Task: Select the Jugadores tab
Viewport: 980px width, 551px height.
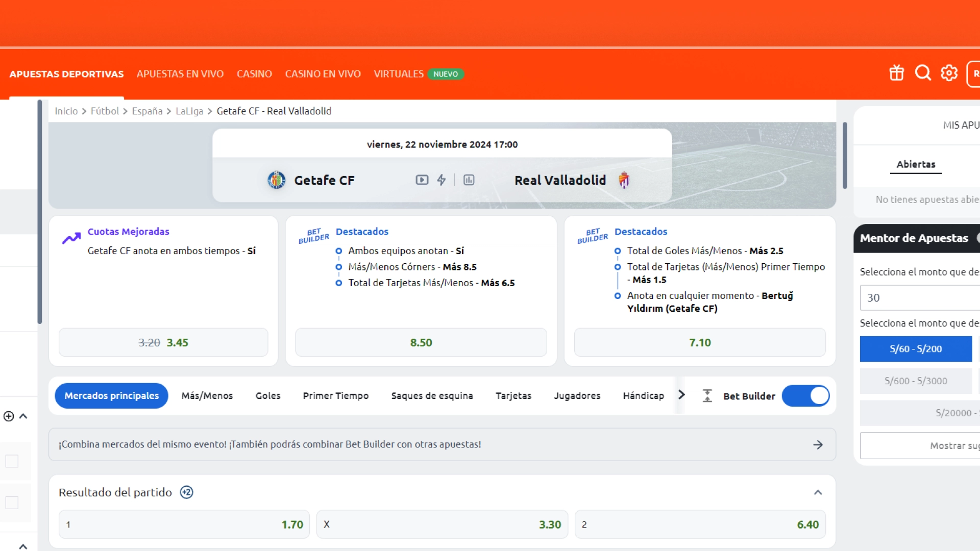Action: [577, 396]
